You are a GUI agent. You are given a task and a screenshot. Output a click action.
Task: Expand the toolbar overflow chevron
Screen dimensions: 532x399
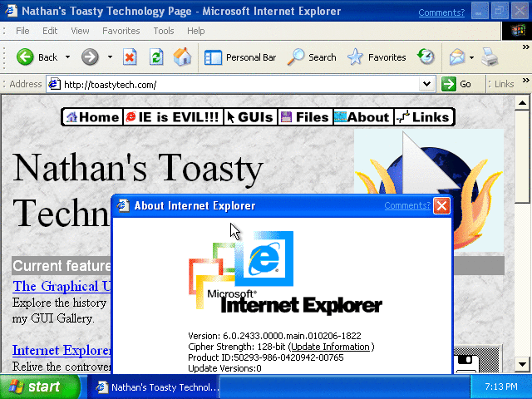(525, 47)
